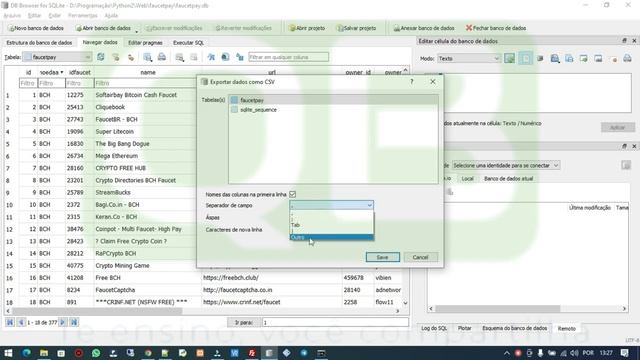Click the print table icon beside the table selector
This screenshot has height=360, width=640.
(162, 57)
